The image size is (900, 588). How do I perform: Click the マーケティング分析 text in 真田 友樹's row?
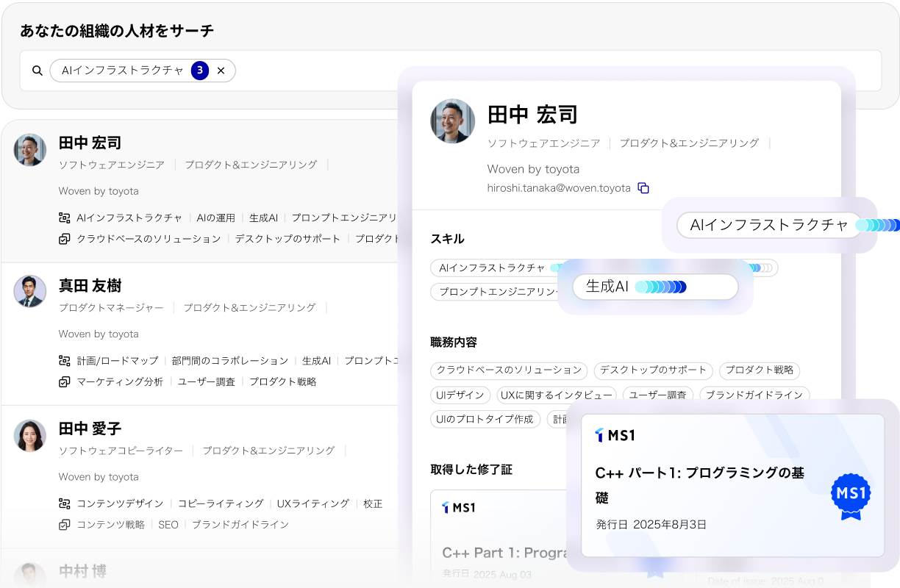point(120,382)
